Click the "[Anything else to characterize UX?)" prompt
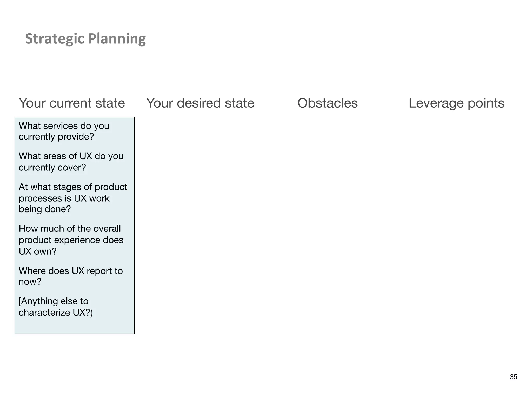The height and width of the screenshot is (411, 532). [x=56, y=307]
